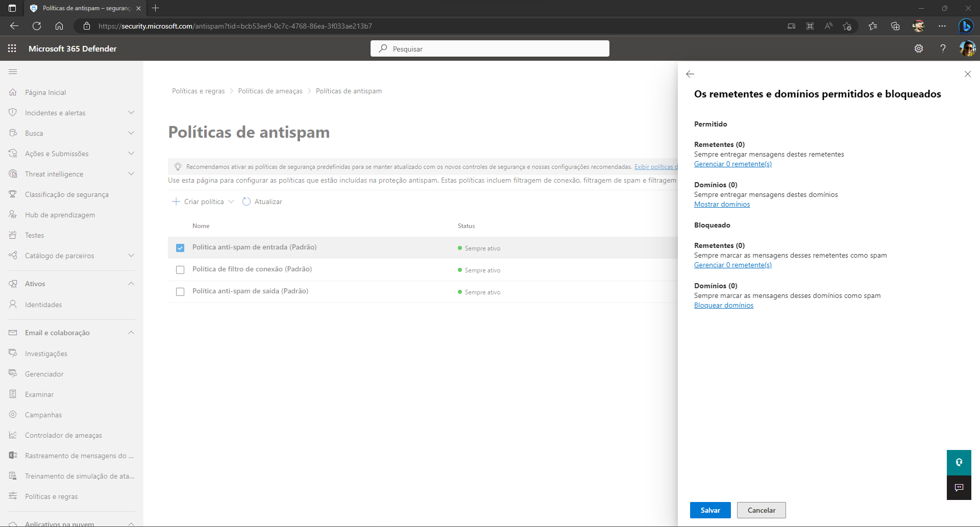
Task: Collapse the Ativos section chevron
Action: (x=131, y=284)
